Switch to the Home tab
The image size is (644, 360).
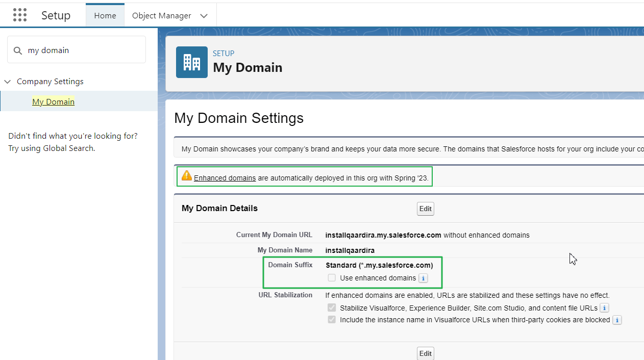click(105, 15)
